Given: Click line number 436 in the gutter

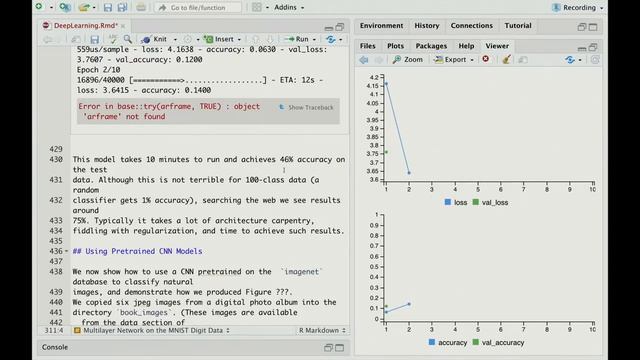Looking at the screenshot, I should [x=56, y=251].
